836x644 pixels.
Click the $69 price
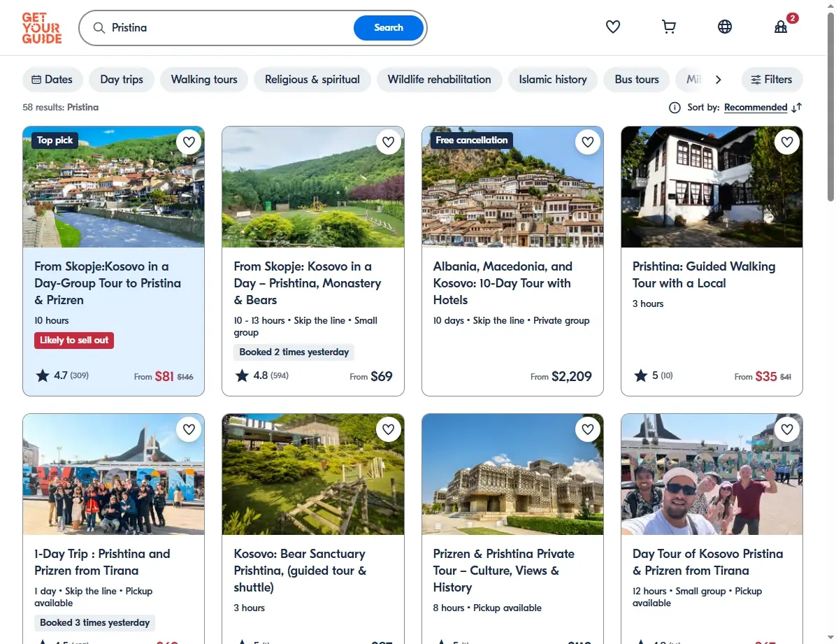(x=382, y=376)
